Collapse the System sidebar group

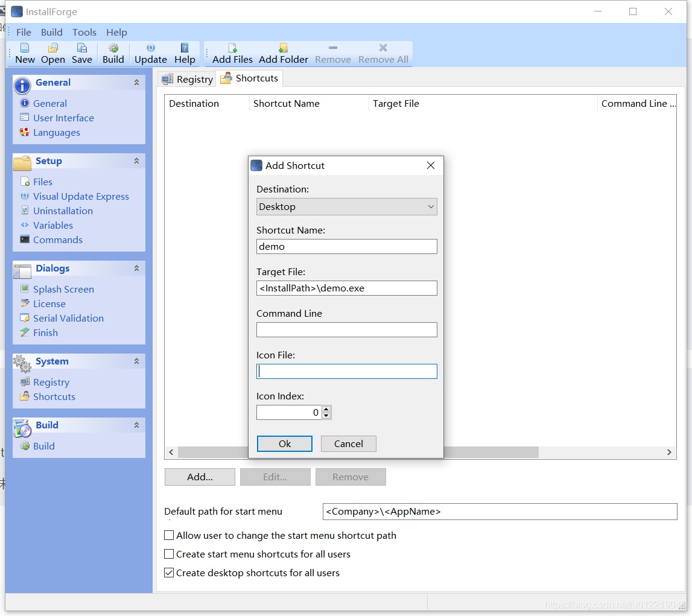coord(137,361)
